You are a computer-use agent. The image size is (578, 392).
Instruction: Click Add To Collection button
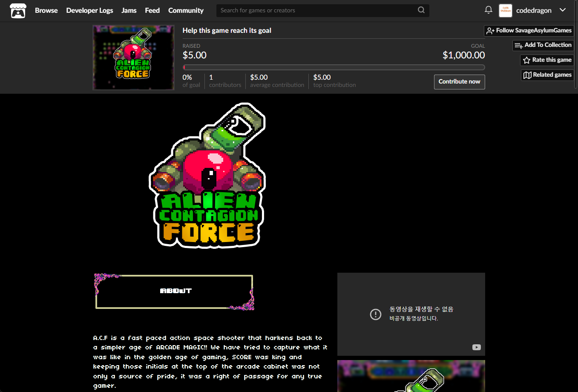543,45
